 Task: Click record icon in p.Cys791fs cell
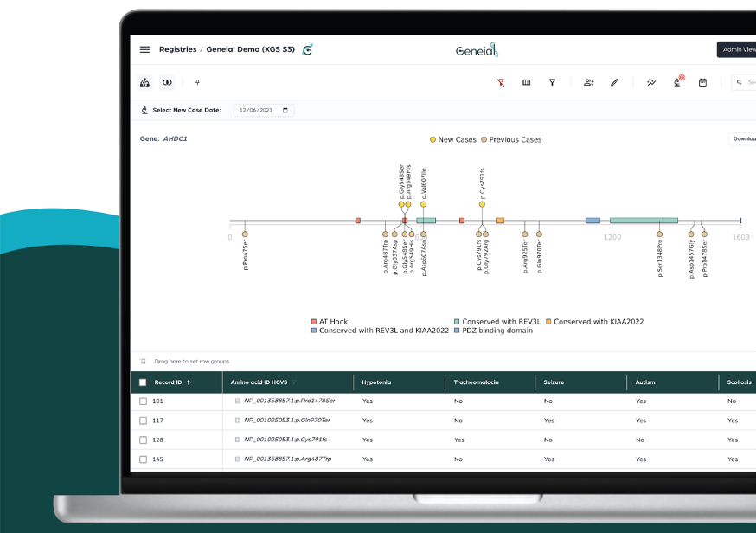pos(238,440)
